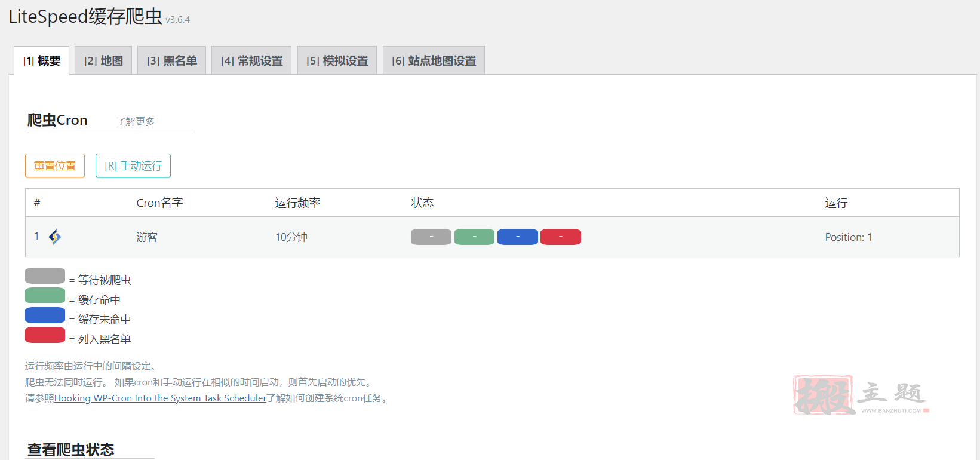Select the 游客 cron name cell

coord(147,237)
